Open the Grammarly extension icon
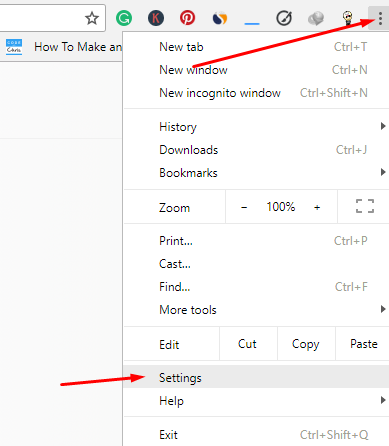The image size is (389, 446). 124,18
